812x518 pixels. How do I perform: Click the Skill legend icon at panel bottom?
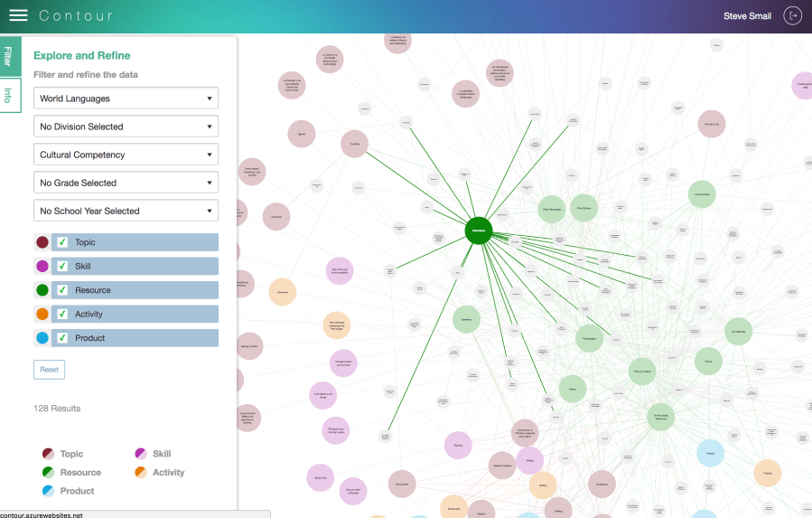[x=141, y=454]
